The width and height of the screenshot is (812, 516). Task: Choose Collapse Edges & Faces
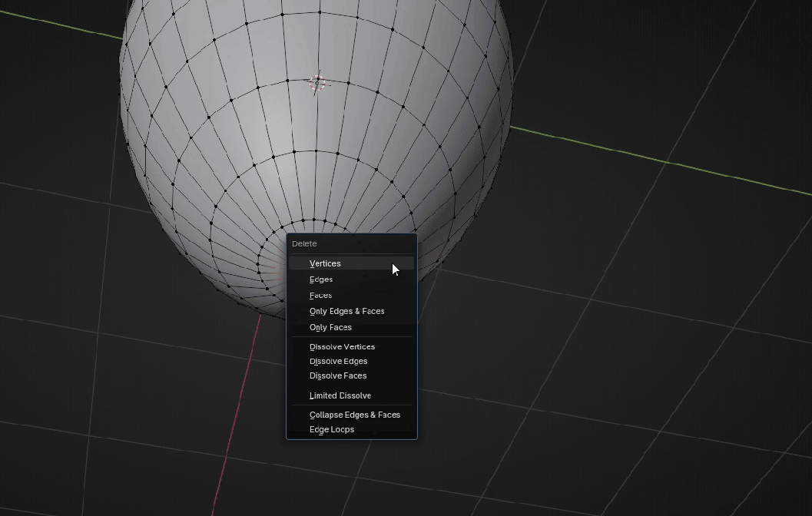tap(355, 415)
